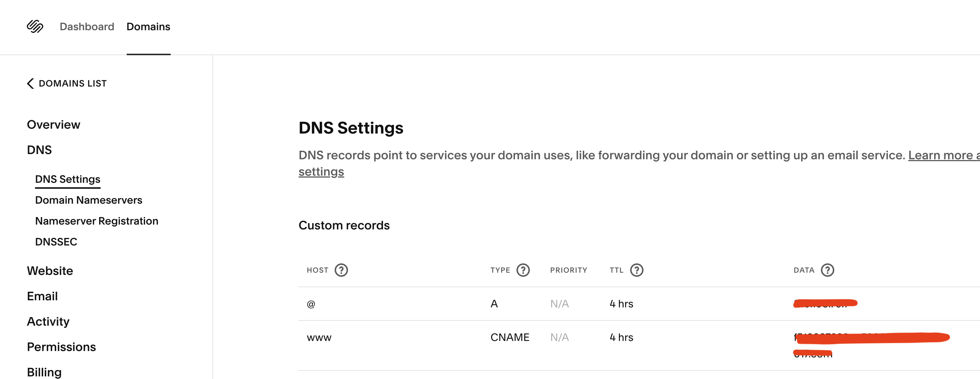Open Nameserver Registration page
Screen dimensions: 980x379
(x=97, y=221)
